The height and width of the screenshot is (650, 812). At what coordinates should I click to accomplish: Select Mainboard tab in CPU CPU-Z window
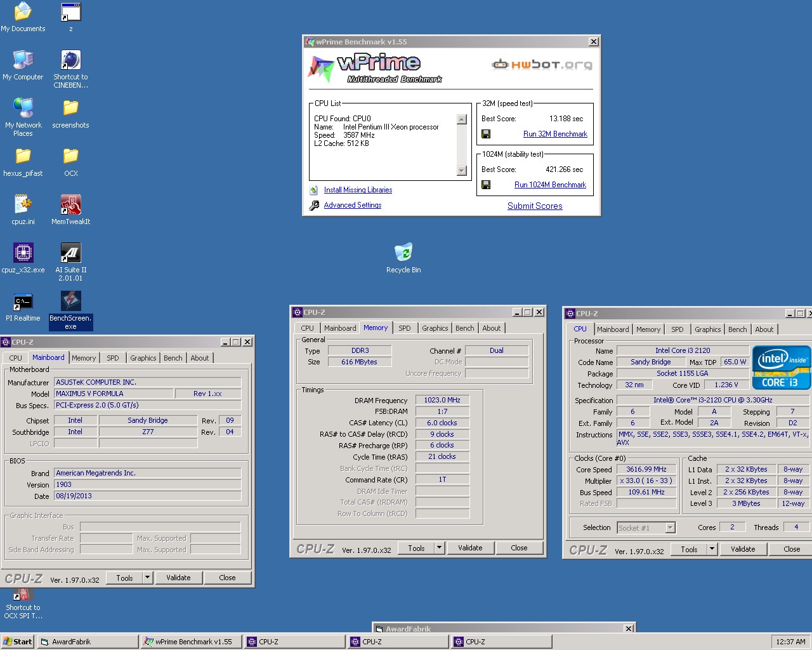tap(613, 329)
